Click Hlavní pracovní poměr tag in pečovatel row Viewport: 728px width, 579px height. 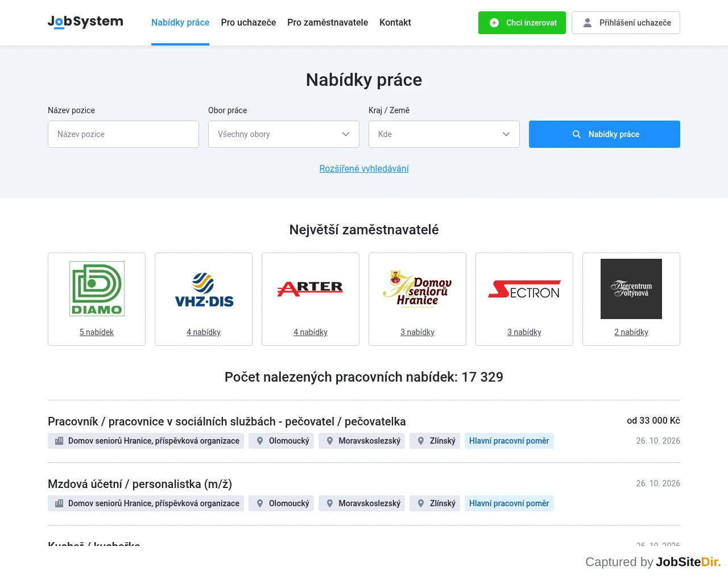point(509,441)
